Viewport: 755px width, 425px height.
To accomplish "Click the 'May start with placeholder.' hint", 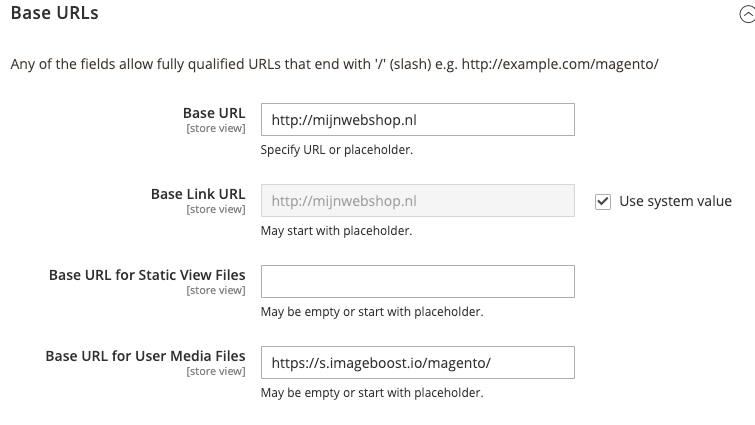I will [x=336, y=231].
